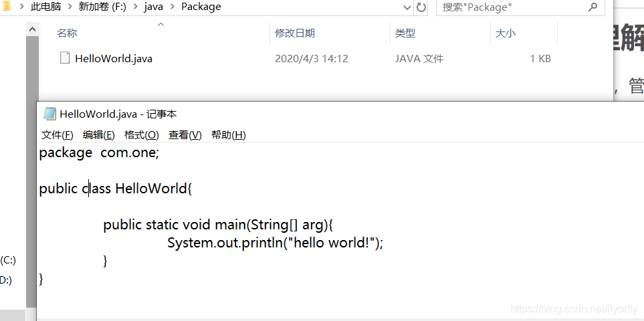This screenshot has height=321, width=644.
Task: Expand the address bar history dropdown
Action: 407,7
